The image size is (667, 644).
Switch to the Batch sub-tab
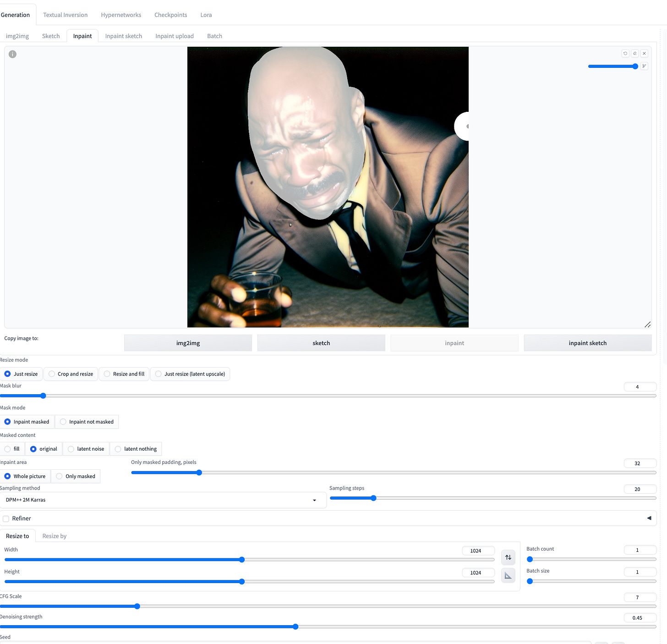[x=214, y=36]
